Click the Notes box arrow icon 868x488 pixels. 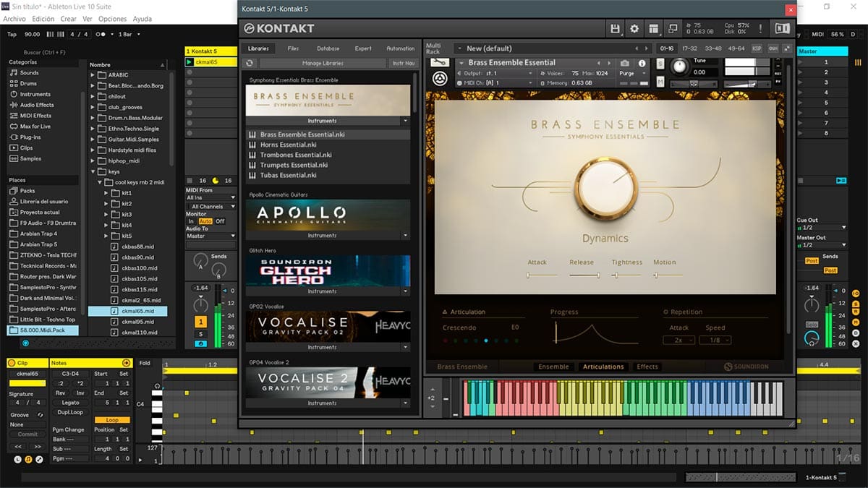(127, 363)
